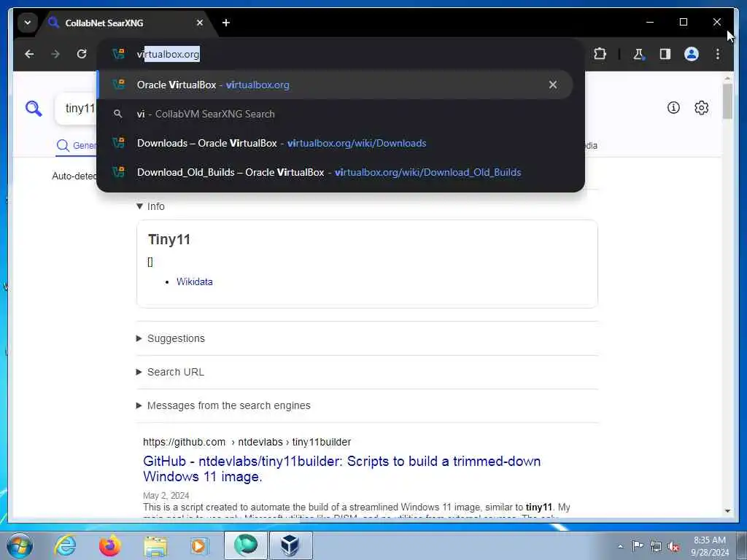Viewport: 747px width, 560px height.
Task: Open the Chrome profile avatar
Action: (692, 54)
